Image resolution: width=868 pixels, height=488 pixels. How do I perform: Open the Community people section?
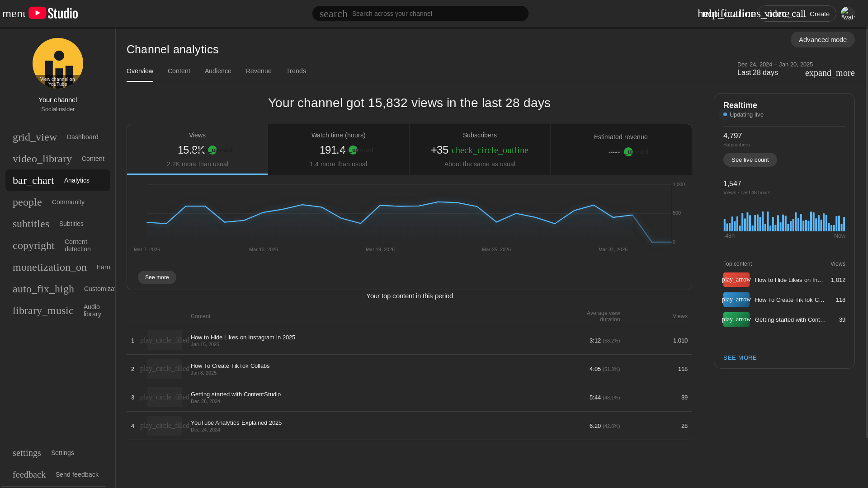[x=57, y=202]
